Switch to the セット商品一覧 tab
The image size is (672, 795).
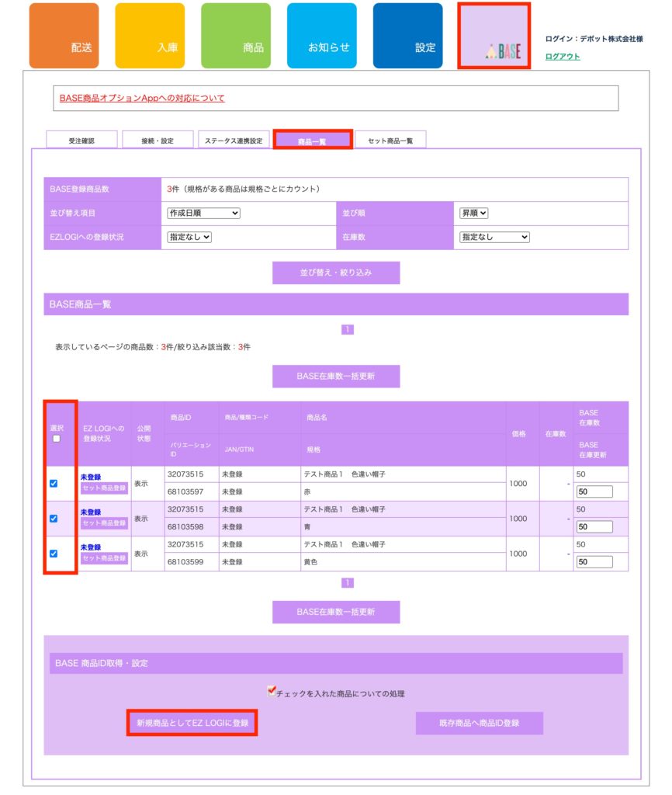point(390,141)
